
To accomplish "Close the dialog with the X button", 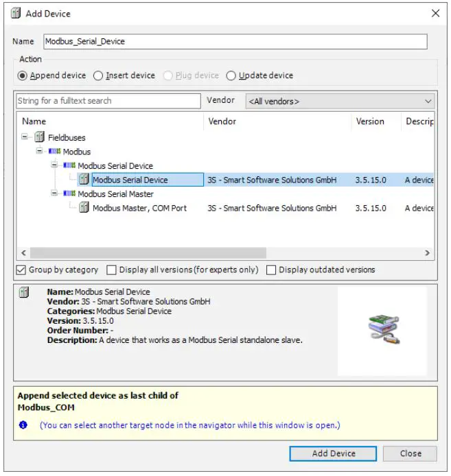I will [436, 13].
